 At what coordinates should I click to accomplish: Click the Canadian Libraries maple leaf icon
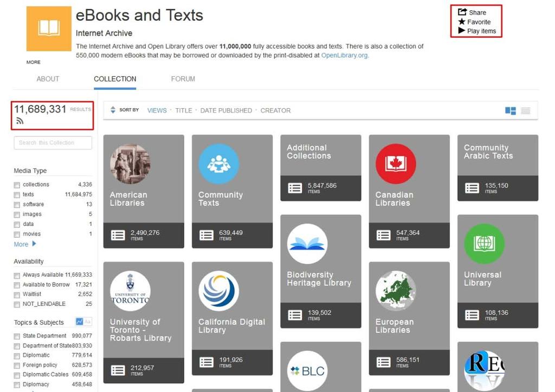tap(396, 164)
